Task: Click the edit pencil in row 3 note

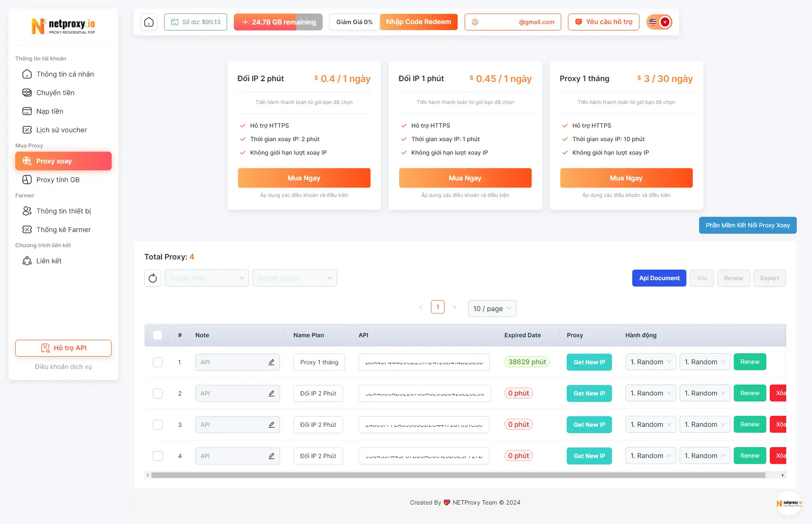Action: [x=272, y=425]
